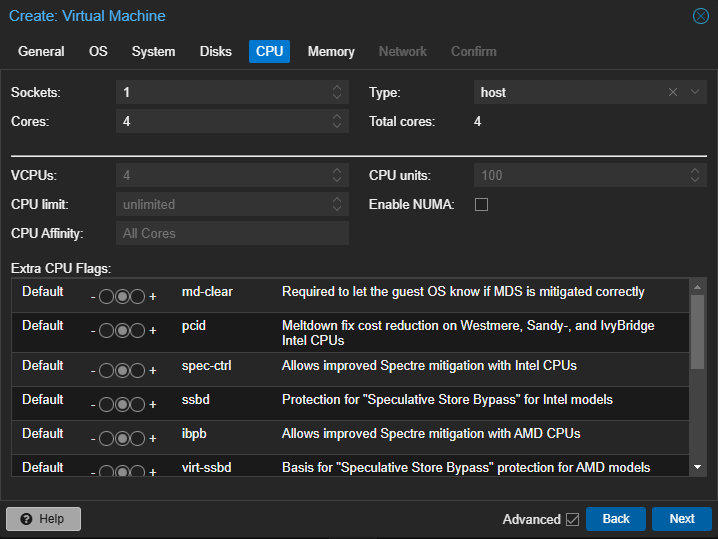718x539 pixels.
Task: Disable the ibpb flag with minus radio
Action: coord(106,438)
